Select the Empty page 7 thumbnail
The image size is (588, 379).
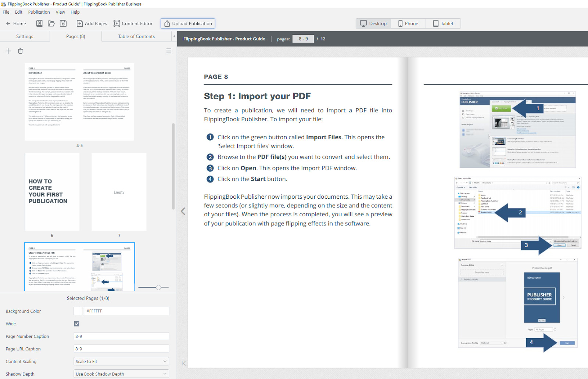(119, 192)
